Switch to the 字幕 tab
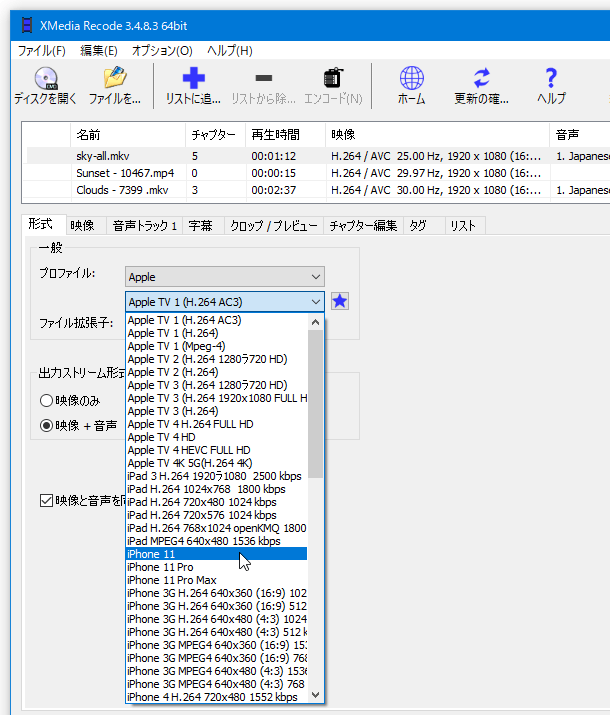 (201, 226)
